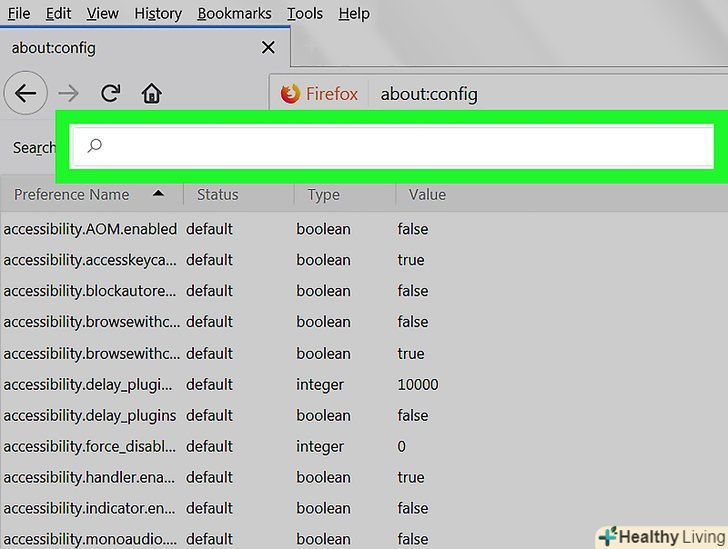Sort by the Type column header
The image size is (728, 549).
[323, 195]
